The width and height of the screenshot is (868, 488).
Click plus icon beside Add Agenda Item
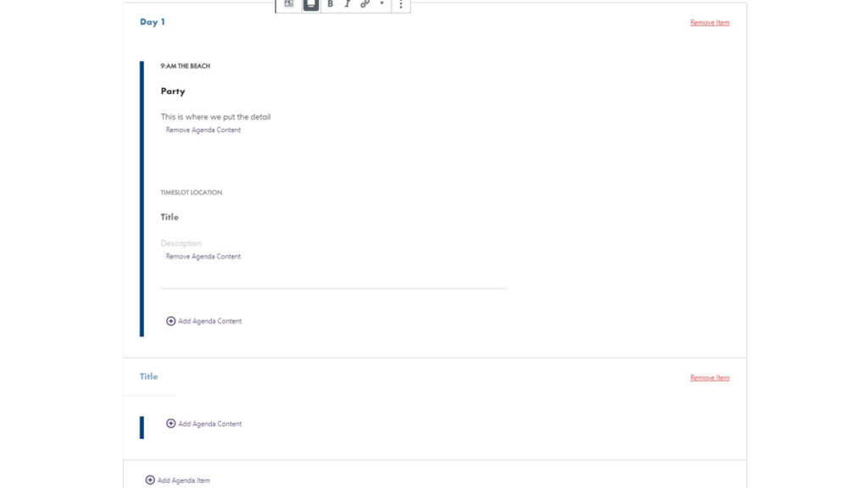[150, 480]
